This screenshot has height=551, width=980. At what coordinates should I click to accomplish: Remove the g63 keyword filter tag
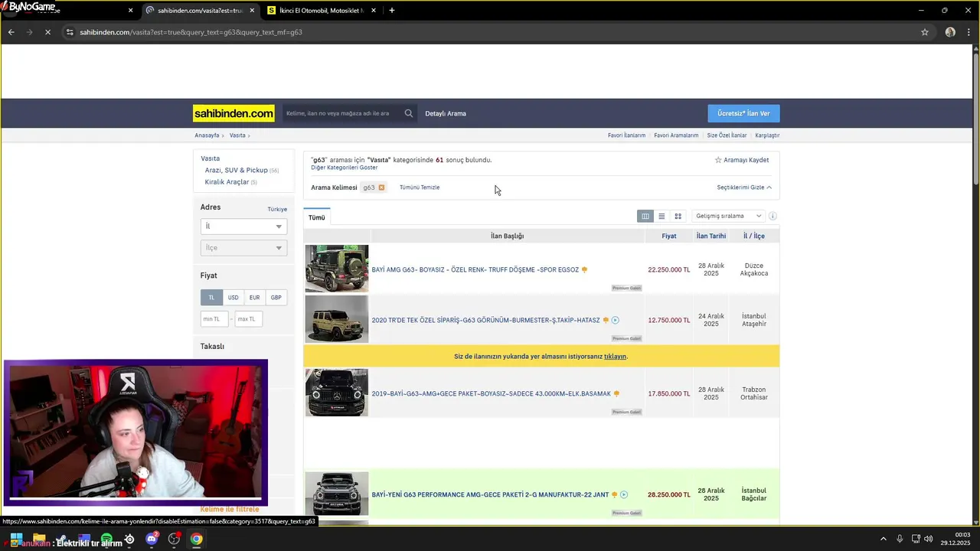pos(381,187)
